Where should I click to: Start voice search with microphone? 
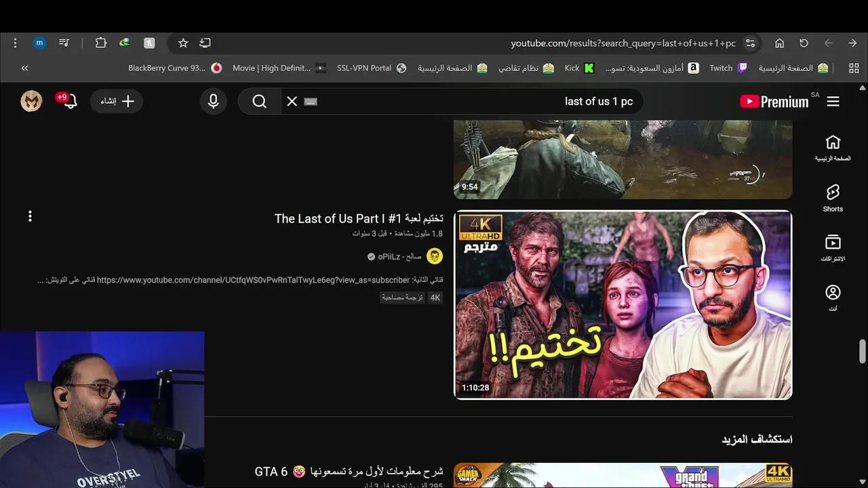[214, 101]
